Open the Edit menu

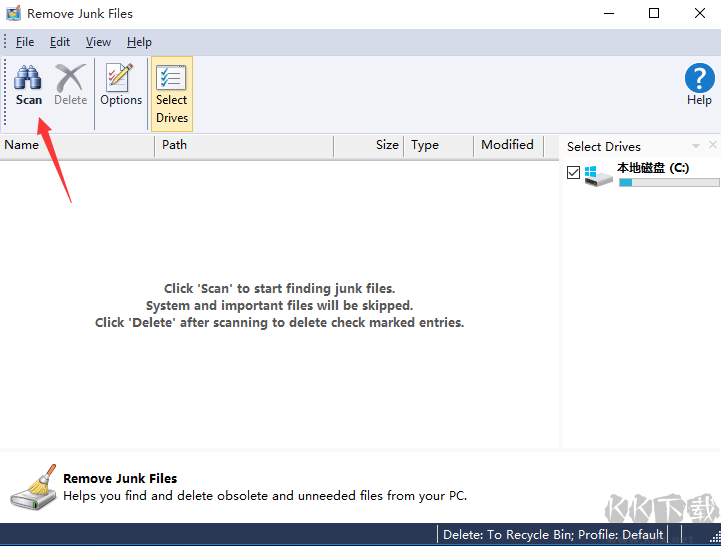pos(60,42)
